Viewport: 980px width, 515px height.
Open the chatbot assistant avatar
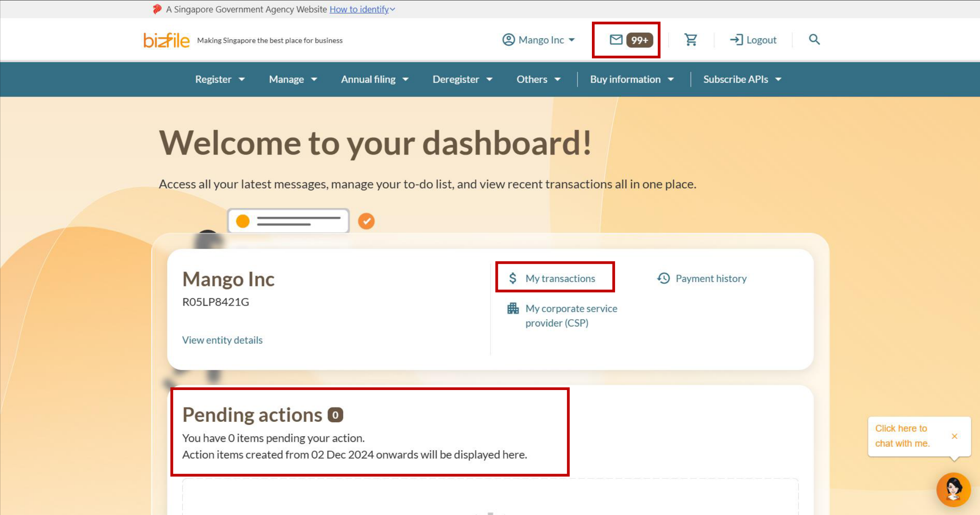tap(953, 489)
